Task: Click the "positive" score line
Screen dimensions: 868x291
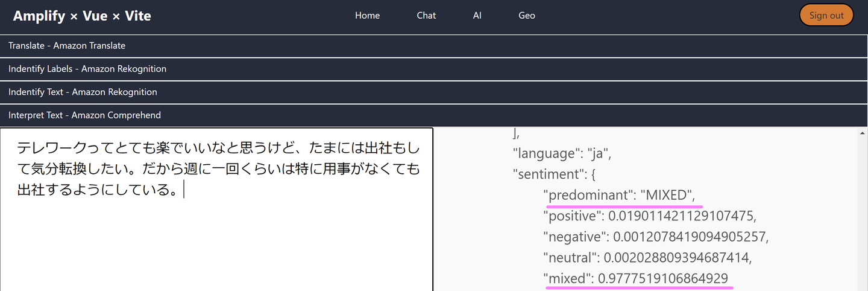Action: pyautogui.click(x=649, y=216)
